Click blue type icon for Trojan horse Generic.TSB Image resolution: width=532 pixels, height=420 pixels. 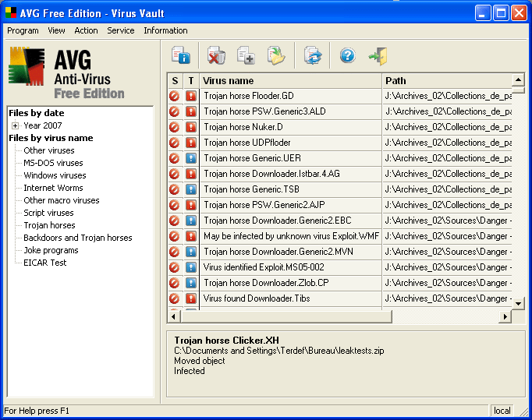(x=191, y=189)
